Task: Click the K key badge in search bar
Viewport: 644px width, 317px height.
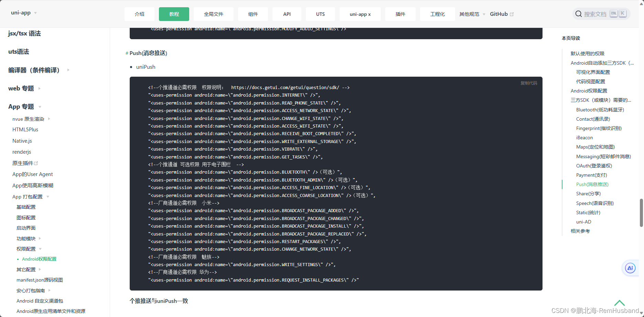Action: click(622, 13)
